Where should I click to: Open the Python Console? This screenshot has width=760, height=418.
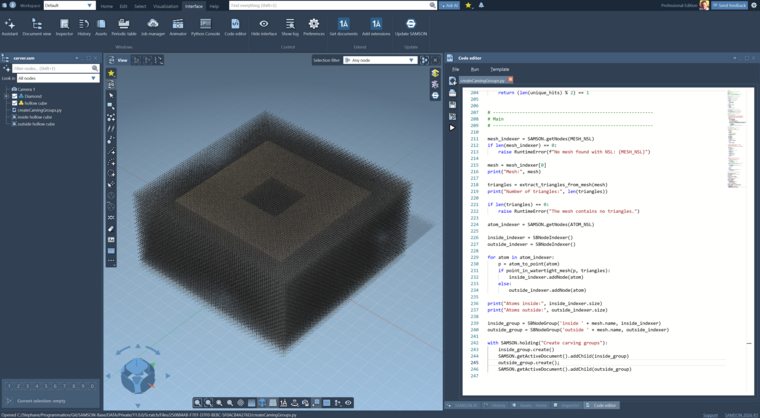205,26
